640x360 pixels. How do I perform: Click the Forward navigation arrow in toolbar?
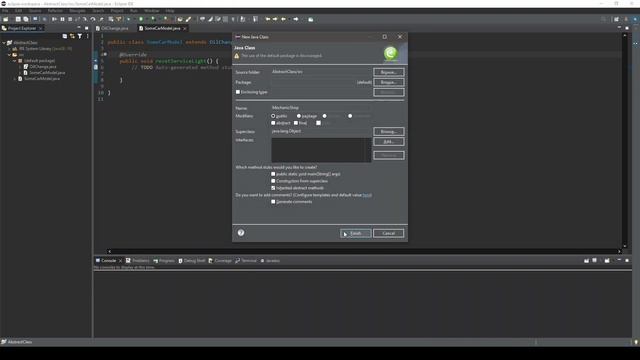296,19
